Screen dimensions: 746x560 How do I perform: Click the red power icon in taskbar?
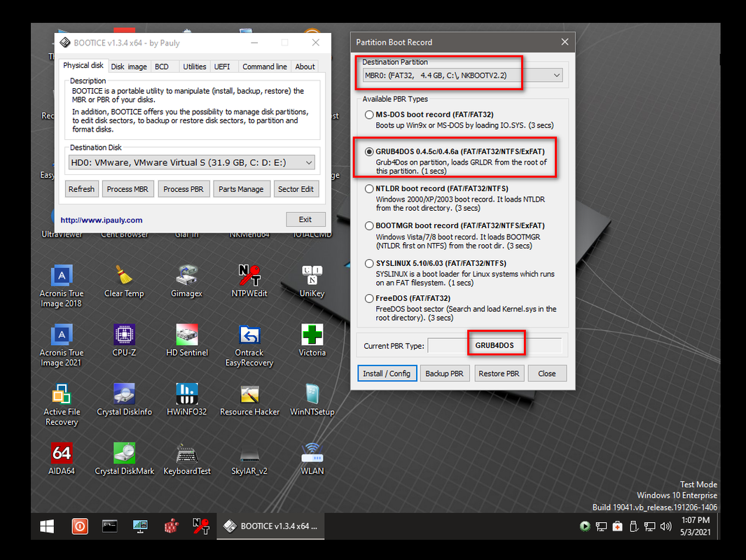[79, 526]
